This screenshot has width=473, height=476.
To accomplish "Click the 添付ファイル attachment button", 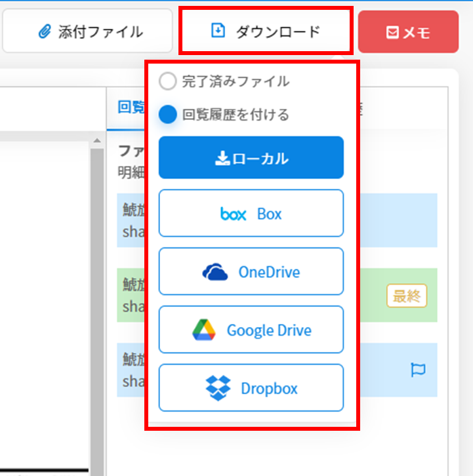I will pyautogui.click(x=87, y=31).
